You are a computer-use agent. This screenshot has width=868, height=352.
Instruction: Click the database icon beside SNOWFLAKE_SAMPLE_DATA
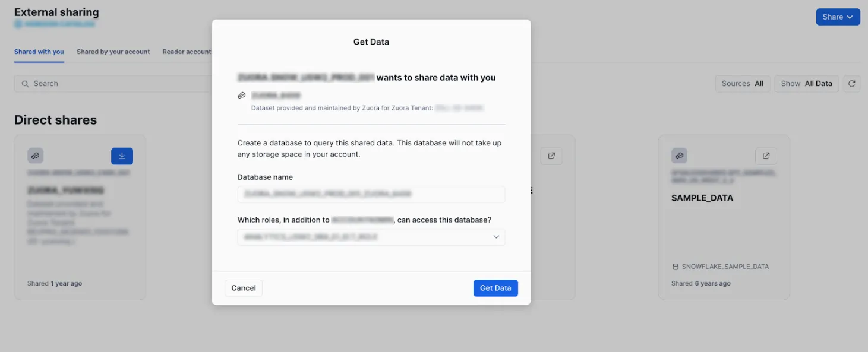tap(675, 267)
